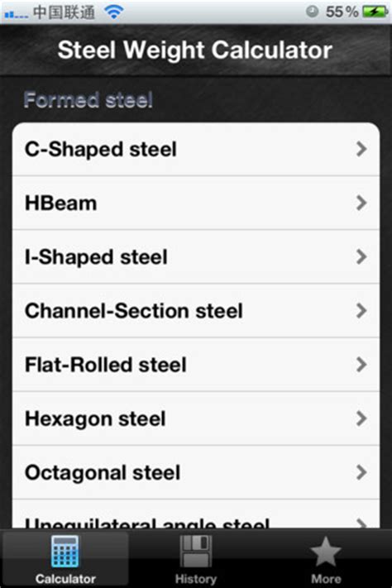Tap the Formed steel section header
Image resolution: width=392 pixels, height=588 pixels.
(88, 100)
